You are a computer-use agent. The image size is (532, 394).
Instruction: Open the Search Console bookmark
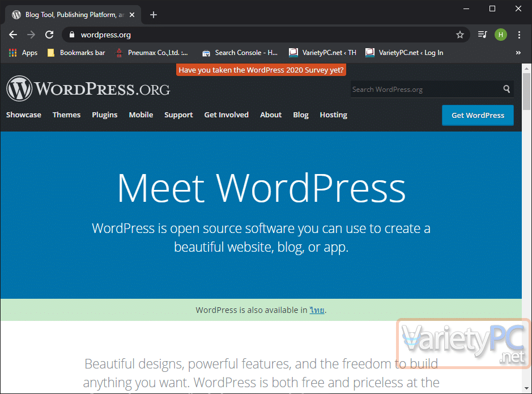tap(240, 53)
